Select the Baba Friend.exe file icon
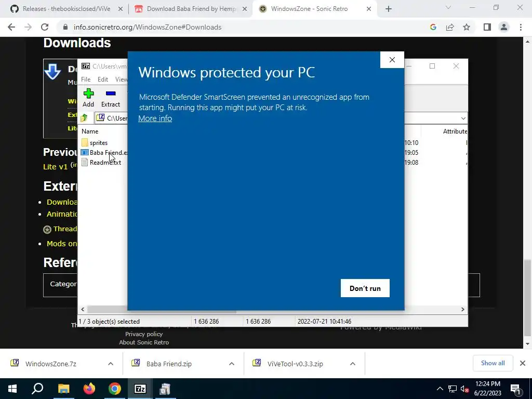 [85, 153]
